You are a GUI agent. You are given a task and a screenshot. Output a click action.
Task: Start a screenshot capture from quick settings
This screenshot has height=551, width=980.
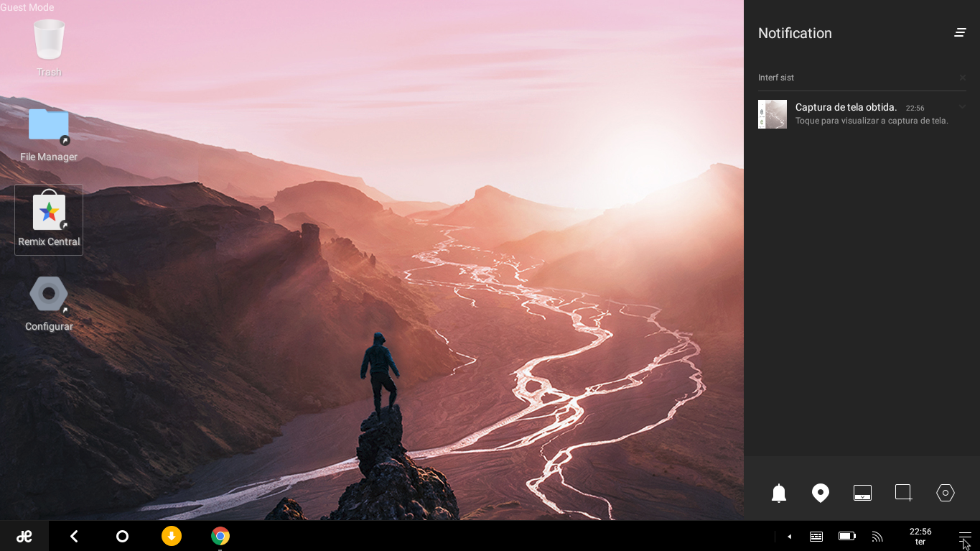(x=904, y=493)
